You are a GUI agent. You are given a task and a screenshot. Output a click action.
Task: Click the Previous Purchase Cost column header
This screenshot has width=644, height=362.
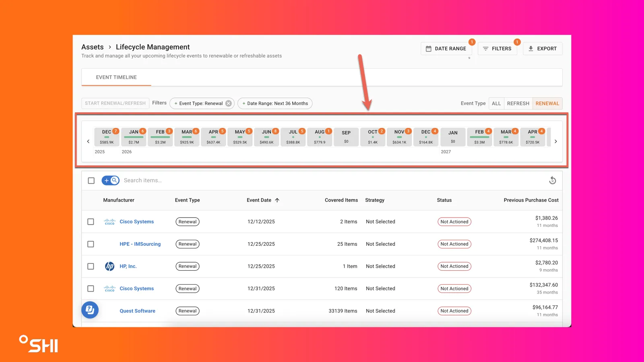tap(531, 200)
